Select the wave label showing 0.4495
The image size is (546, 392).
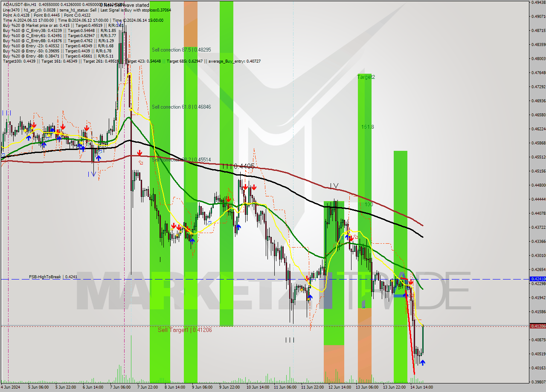point(238,166)
